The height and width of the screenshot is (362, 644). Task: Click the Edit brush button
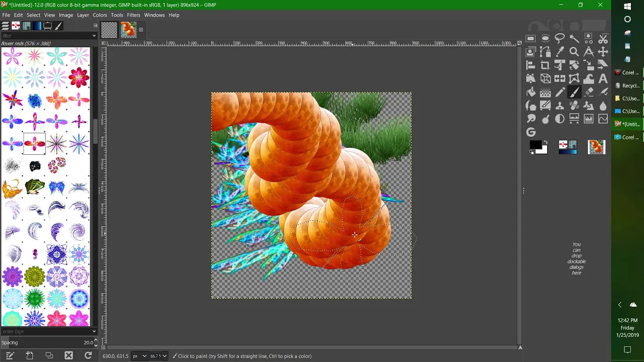[x=10, y=355]
